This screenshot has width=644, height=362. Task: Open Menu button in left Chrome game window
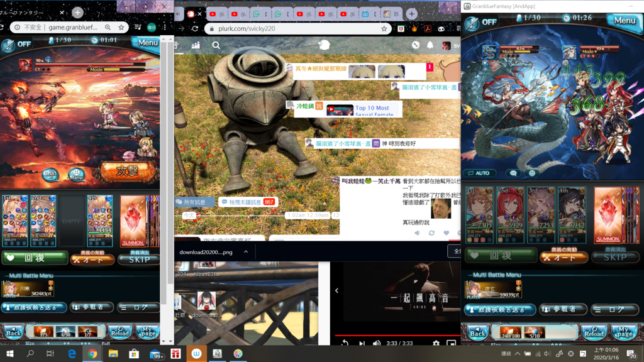coord(146,42)
